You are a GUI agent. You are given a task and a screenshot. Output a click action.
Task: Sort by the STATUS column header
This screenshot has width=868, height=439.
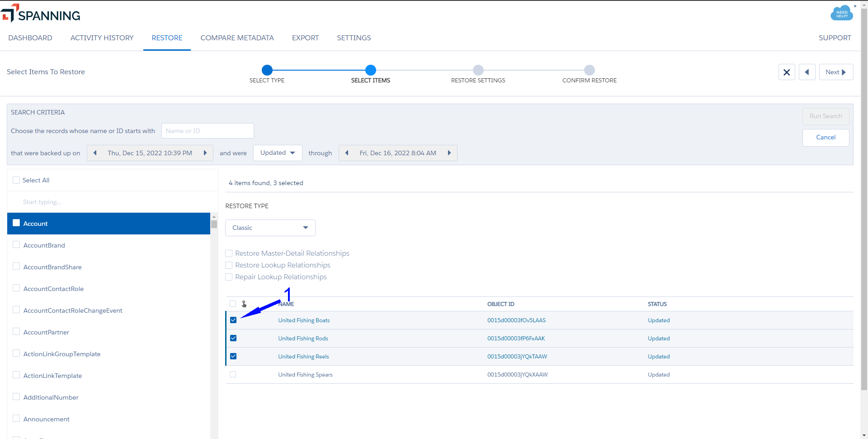click(x=657, y=304)
